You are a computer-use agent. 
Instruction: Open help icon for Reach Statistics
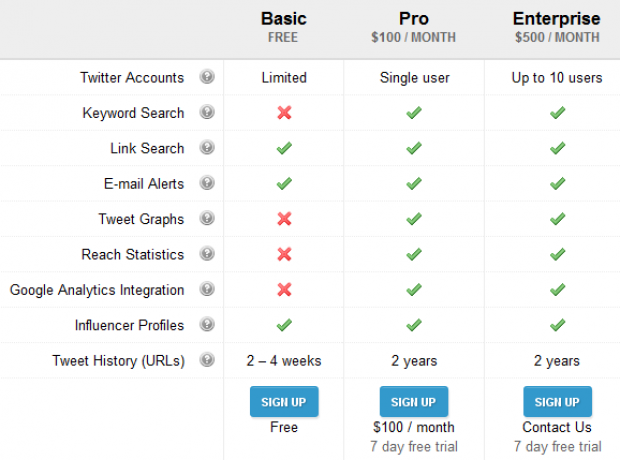click(x=207, y=254)
